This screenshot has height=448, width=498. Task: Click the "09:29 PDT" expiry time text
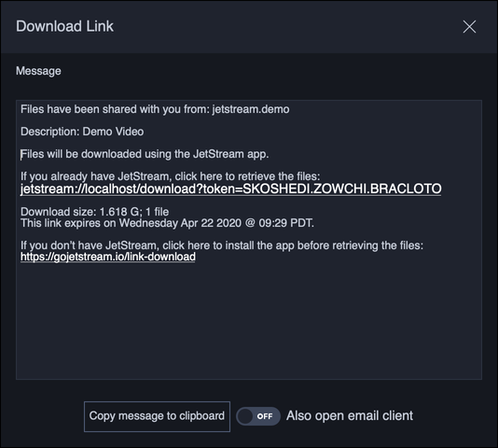pyautogui.click(x=286, y=223)
